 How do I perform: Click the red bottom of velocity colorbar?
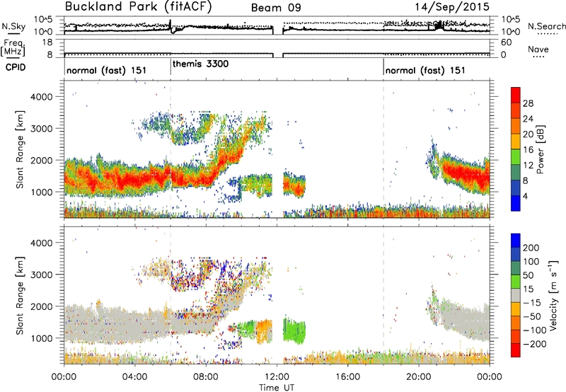[x=516, y=350]
